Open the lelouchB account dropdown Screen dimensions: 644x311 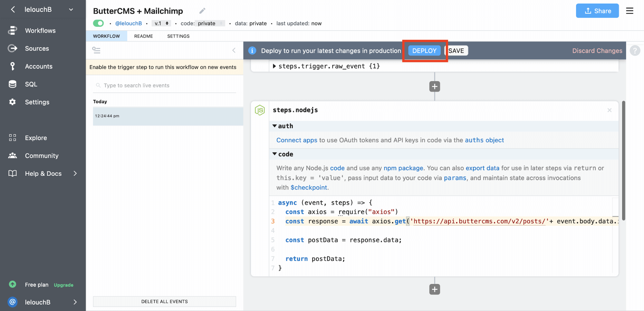[71, 10]
